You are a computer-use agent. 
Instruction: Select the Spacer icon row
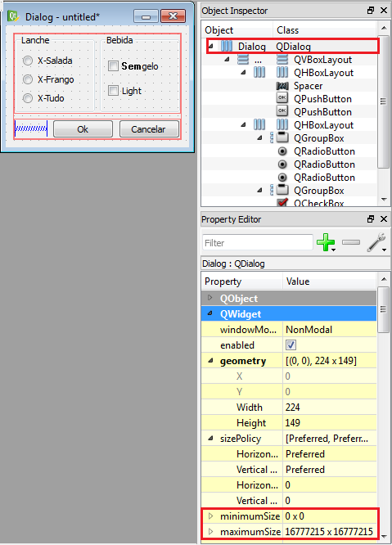point(282,85)
